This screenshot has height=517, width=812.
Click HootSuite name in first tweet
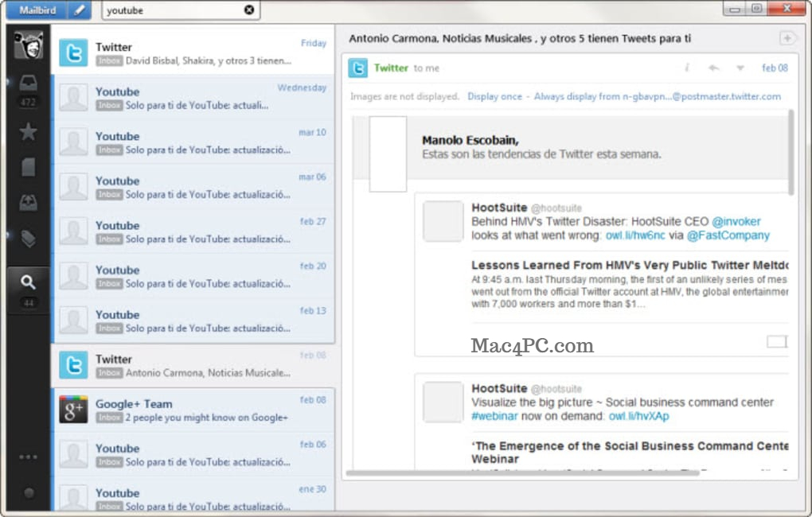[499, 208]
